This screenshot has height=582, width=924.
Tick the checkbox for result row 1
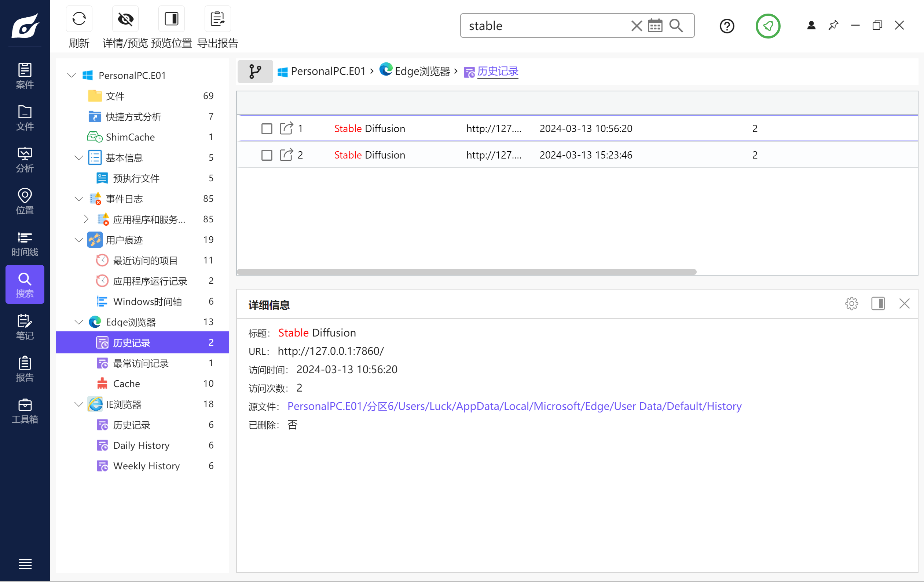coord(267,128)
